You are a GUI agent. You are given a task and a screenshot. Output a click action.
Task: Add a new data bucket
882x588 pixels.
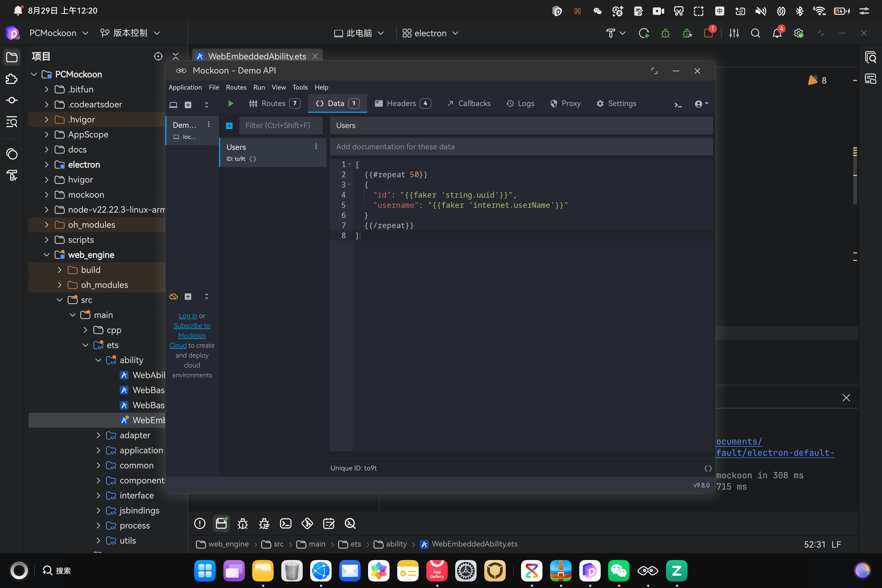[230, 126]
